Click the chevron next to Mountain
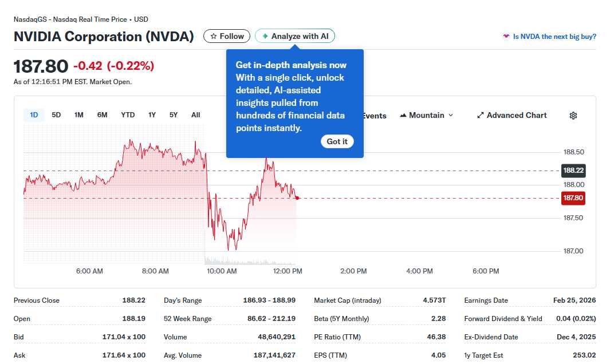 [452, 115]
